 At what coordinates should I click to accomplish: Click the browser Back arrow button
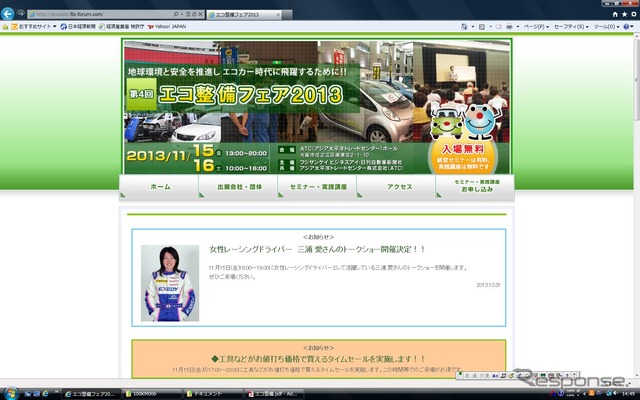coord(7,13)
